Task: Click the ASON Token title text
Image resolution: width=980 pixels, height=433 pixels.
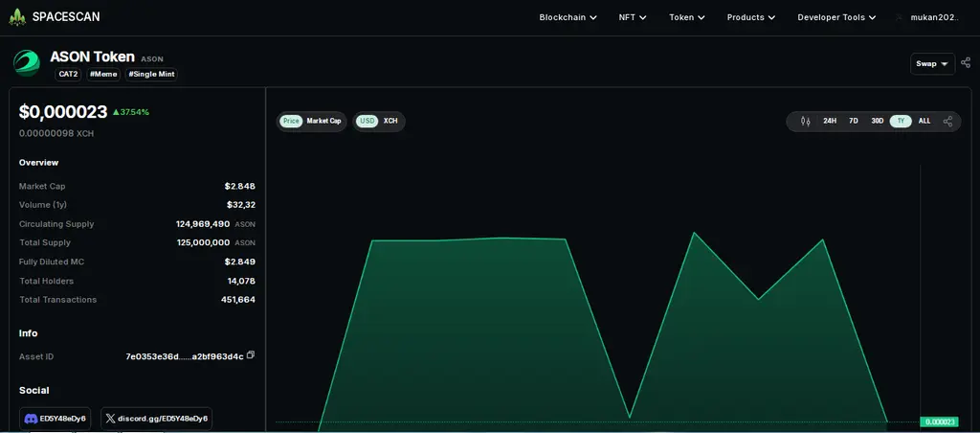Action: coord(93,57)
